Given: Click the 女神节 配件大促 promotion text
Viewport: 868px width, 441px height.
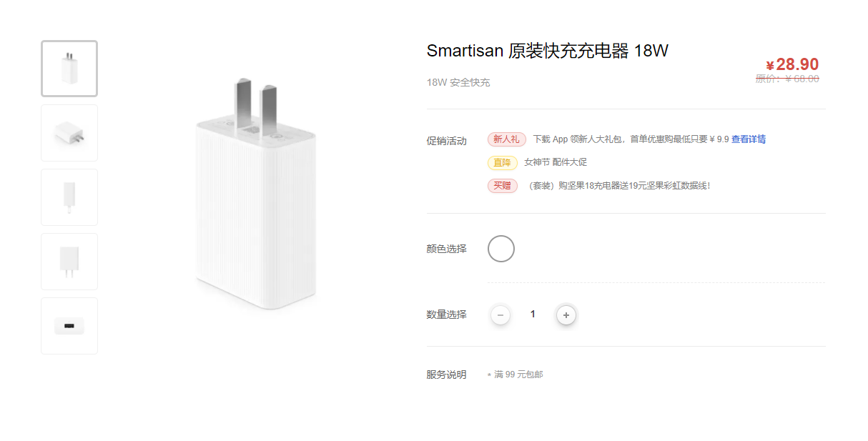Looking at the screenshot, I should tap(556, 163).
